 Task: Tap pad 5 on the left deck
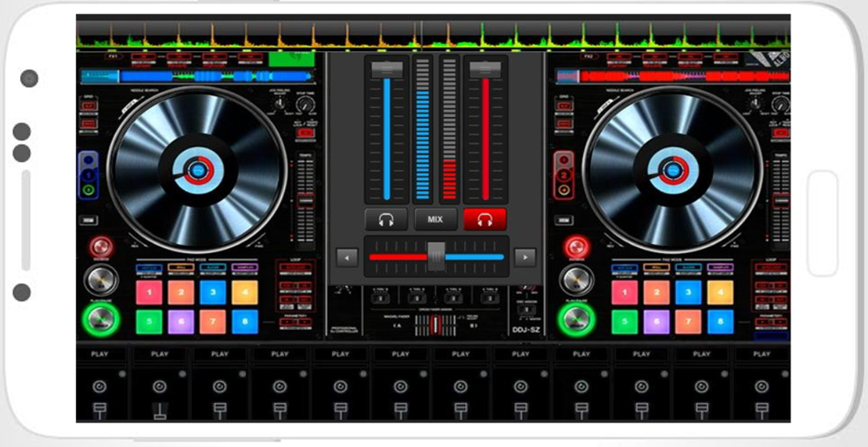pos(150,322)
